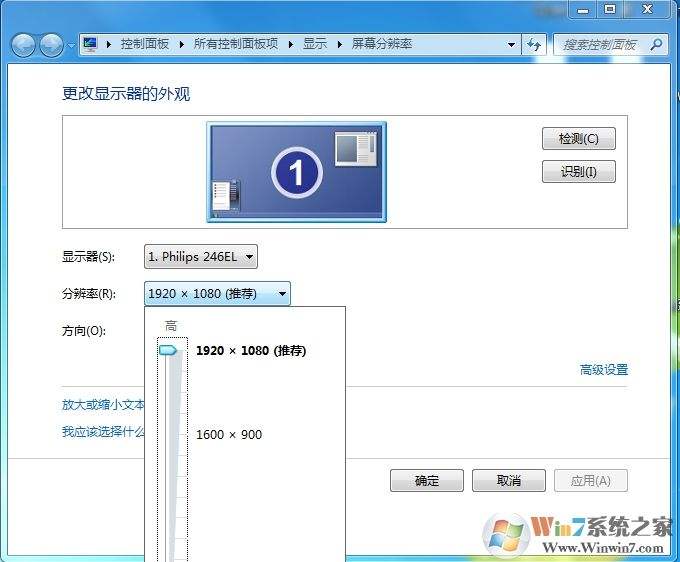Select monitor 1 preview thumbnail
This screenshot has height=562, width=680.
pyautogui.click(x=296, y=172)
